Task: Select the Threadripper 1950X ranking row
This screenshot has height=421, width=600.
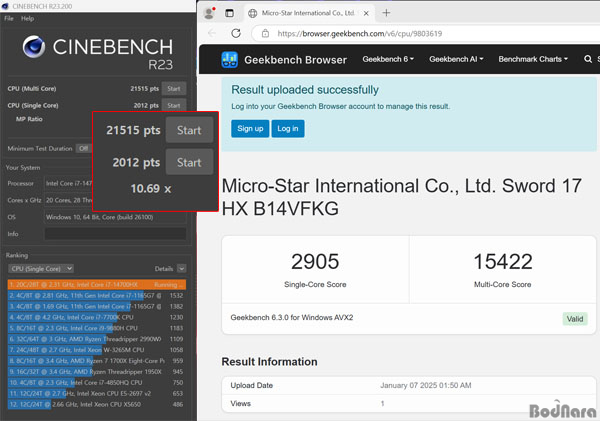Action: pos(96,372)
